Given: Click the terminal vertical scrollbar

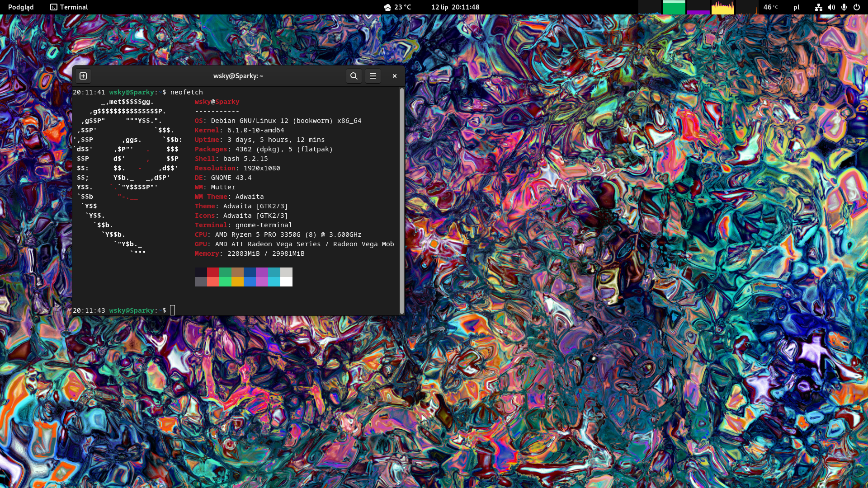Looking at the screenshot, I should pyautogui.click(x=402, y=201).
